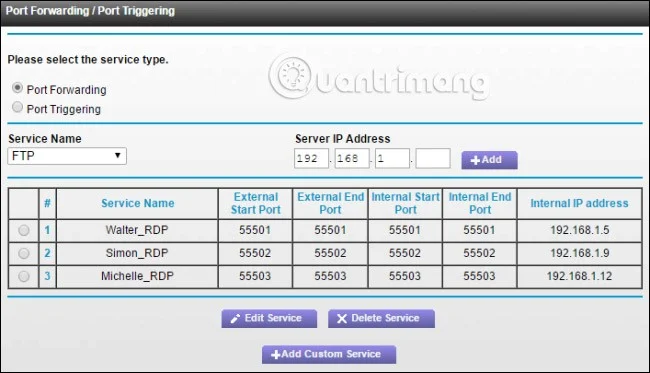Open the Service Name FTP dropdown

click(67, 156)
